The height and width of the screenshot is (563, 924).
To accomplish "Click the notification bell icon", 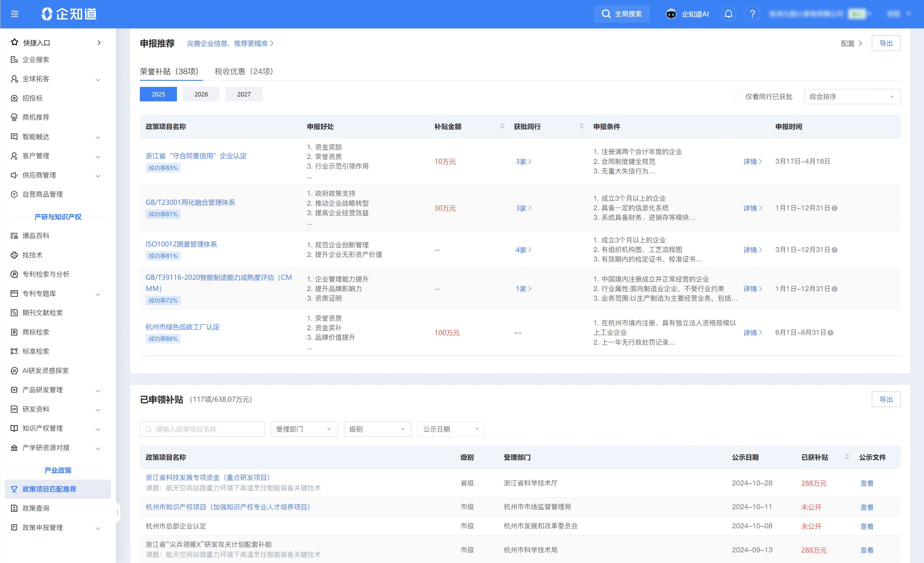I will pyautogui.click(x=728, y=14).
